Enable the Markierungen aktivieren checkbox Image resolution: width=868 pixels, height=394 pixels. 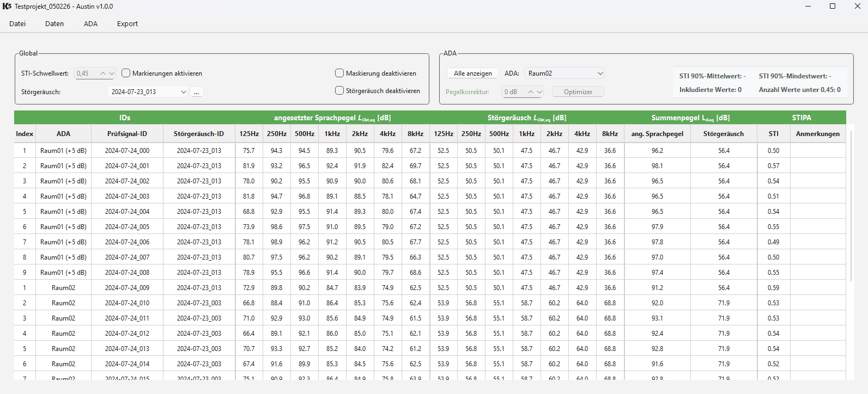(126, 73)
